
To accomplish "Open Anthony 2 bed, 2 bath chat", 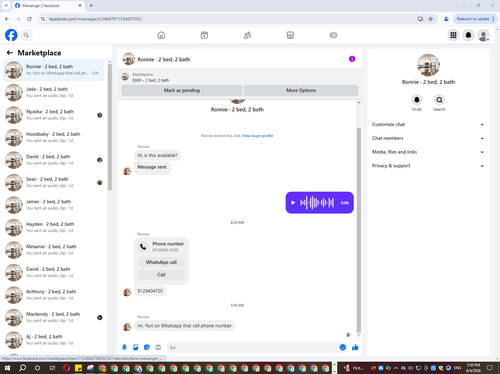I will (54, 295).
